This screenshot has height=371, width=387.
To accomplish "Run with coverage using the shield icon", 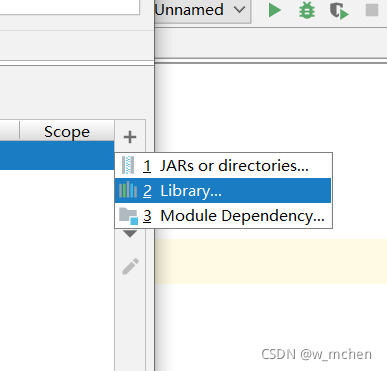I will point(339,11).
